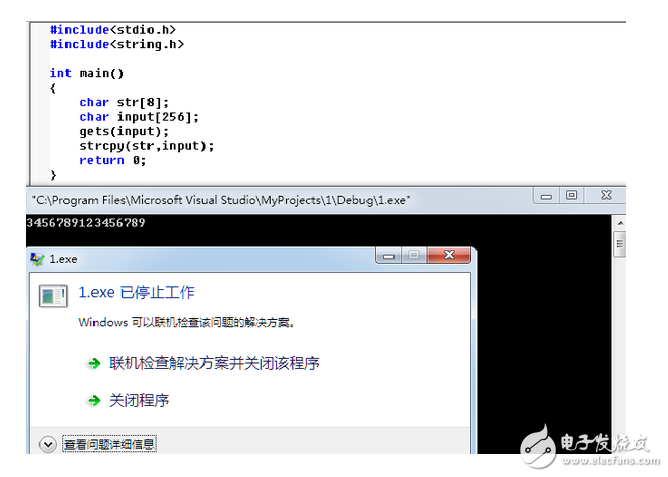This screenshot has height=477, width=668.
Task: Expand details using the 查看问题详细信息 chevron
Action: click(46, 443)
